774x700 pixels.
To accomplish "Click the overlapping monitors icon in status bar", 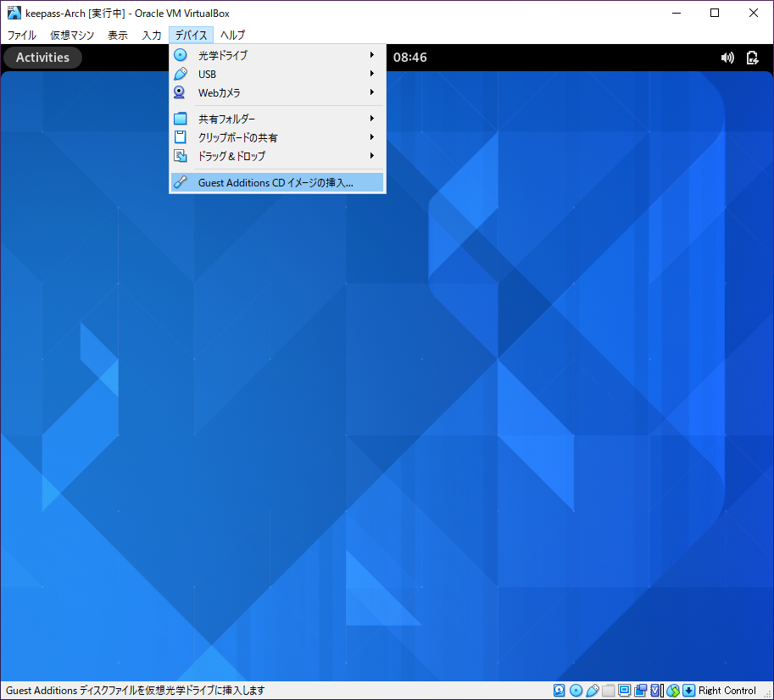I will coord(640,691).
